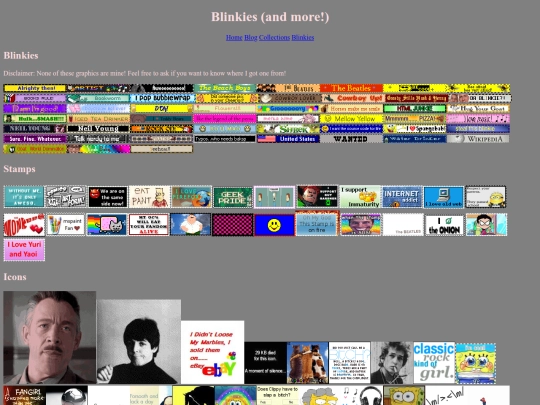Click the 'Without me, it's only aweso' stamp
Image resolution: width=540 pixels, height=405 pixels.
click(x=24, y=197)
